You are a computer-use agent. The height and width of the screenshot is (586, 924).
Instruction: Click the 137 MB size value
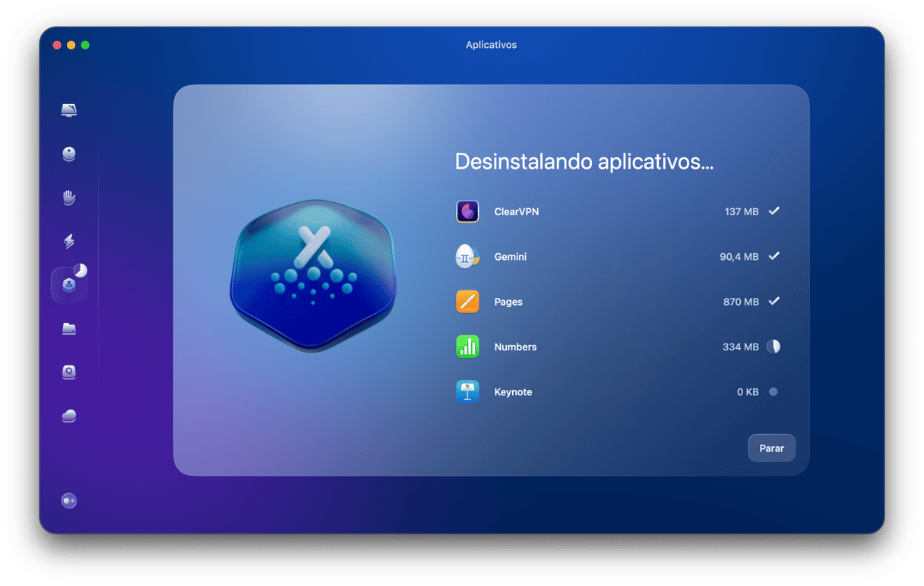(x=742, y=212)
